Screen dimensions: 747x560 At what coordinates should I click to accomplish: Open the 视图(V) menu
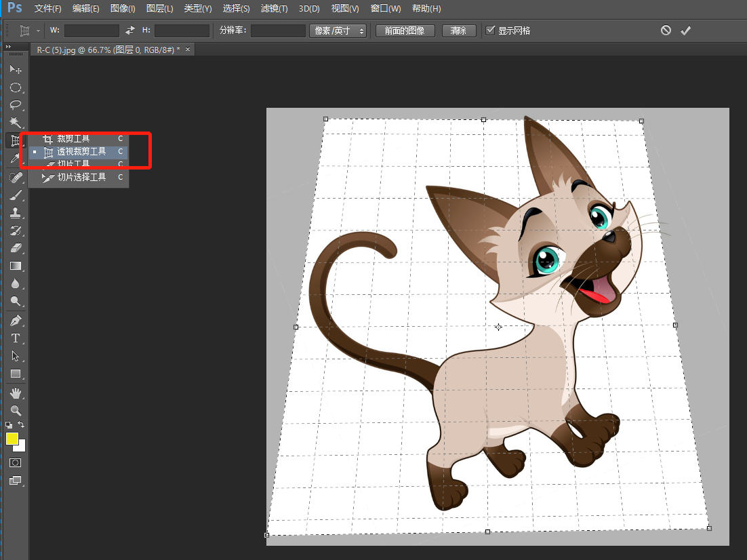pyautogui.click(x=345, y=9)
